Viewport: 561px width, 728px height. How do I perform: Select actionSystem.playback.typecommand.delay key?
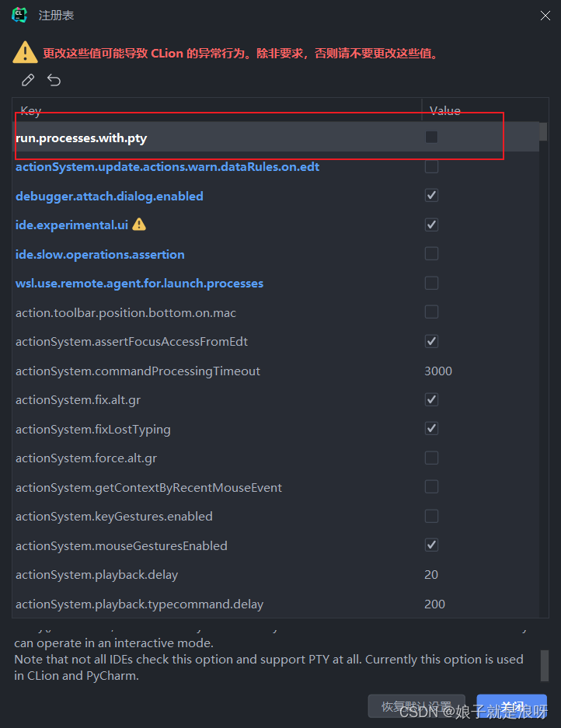139,604
